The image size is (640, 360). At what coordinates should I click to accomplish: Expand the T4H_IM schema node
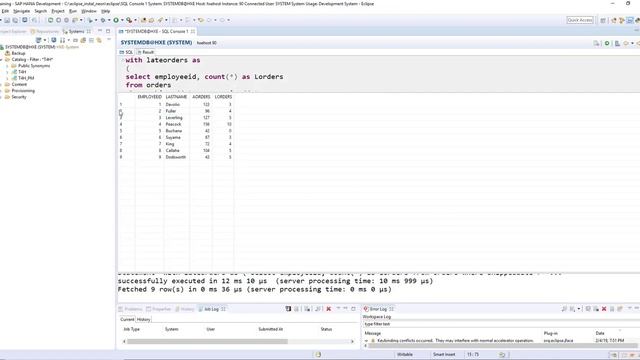tap(7, 78)
